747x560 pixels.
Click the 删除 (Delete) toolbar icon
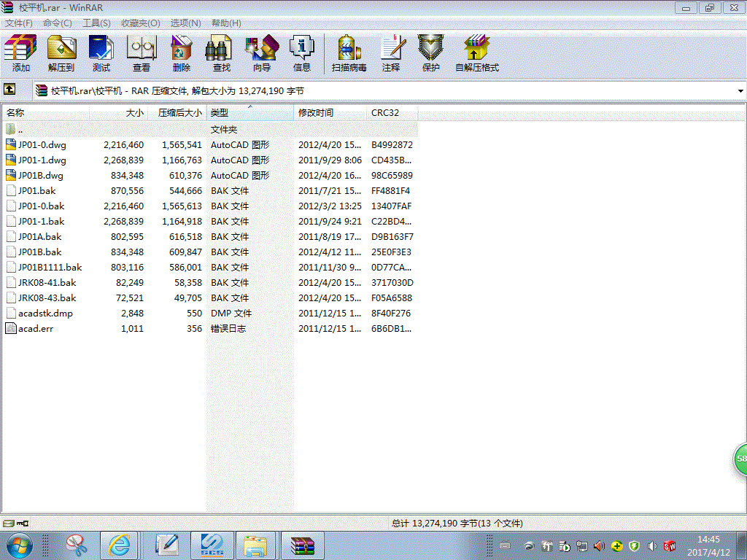click(x=181, y=53)
